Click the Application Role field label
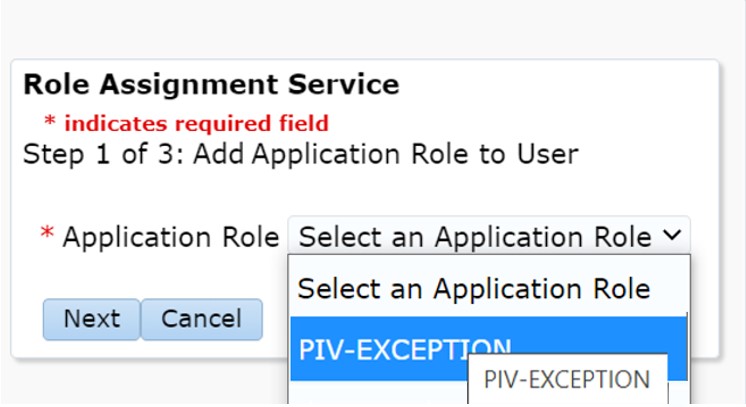This screenshot has width=746, height=407. coord(171,237)
